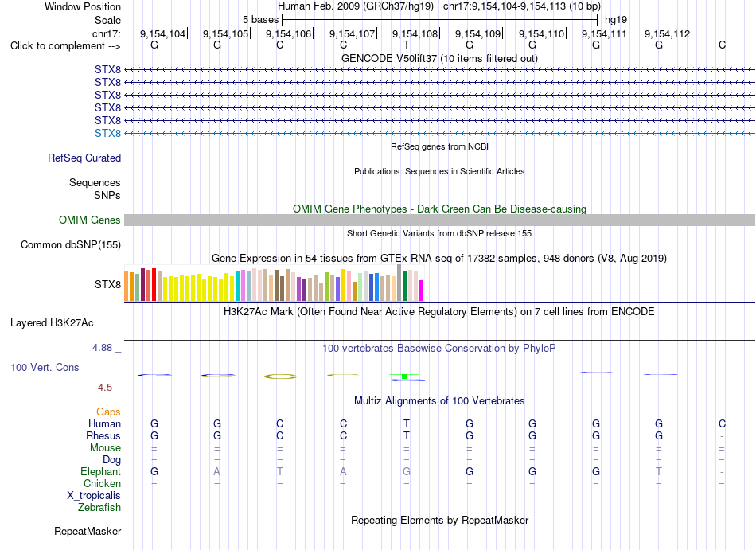Click the Layered H3K27Ac track label
Image resolution: width=756 pixels, height=550 pixels.
[x=52, y=323]
